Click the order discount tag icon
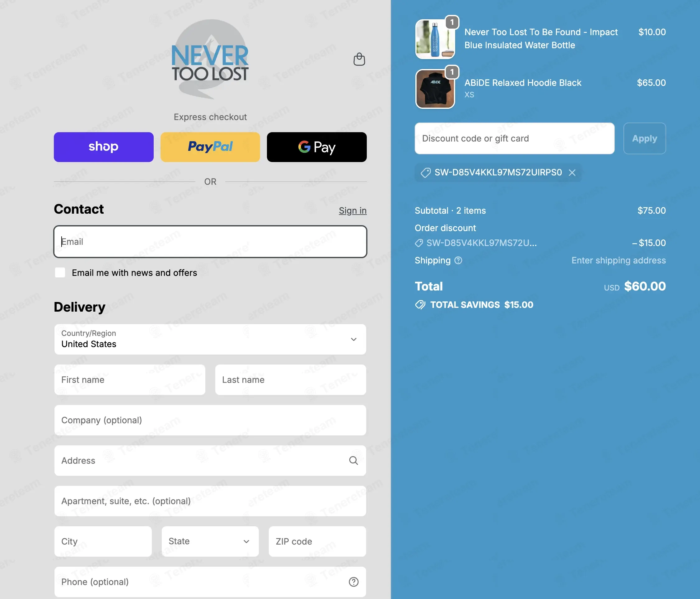Image resolution: width=700 pixels, height=599 pixels. coord(419,243)
